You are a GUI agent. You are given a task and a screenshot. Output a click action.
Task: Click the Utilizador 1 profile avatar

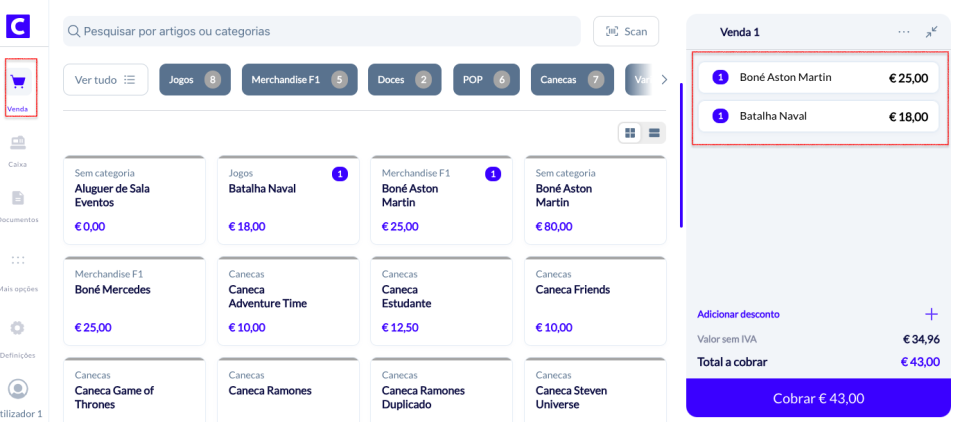[x=18, y=388]
